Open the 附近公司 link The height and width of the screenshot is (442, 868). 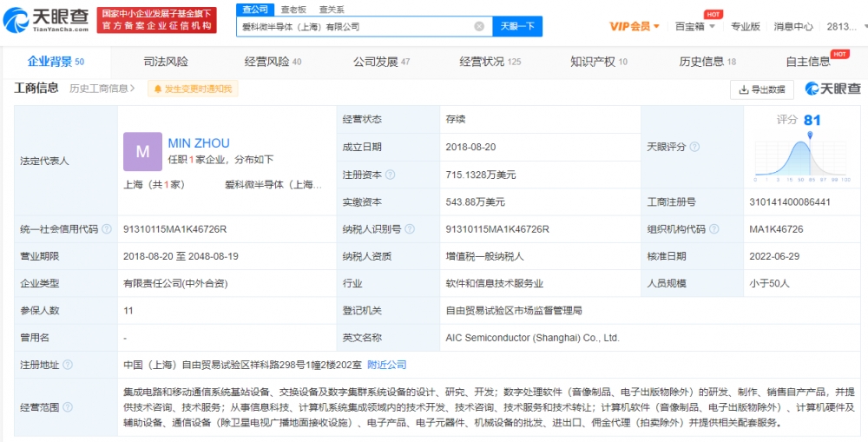pyautogui.click(x=387, y=365)
